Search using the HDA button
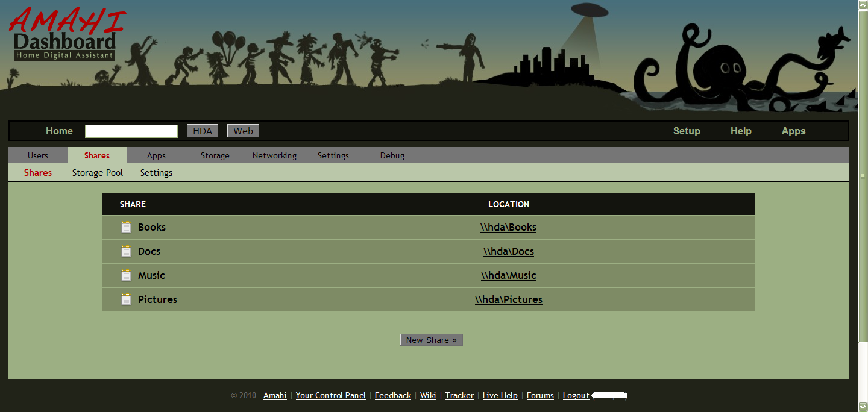This screenshot has height=412, width=868. [x=203, y=131]
